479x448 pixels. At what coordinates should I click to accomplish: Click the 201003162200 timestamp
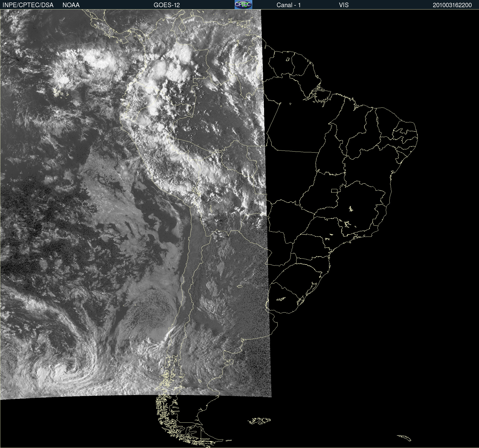[x=452, y=5]
